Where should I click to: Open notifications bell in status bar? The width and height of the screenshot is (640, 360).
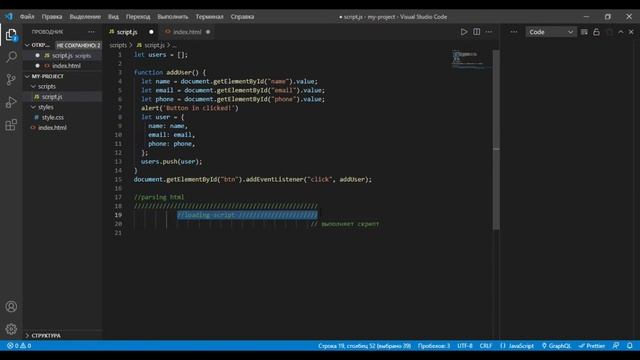click(630, 346)
